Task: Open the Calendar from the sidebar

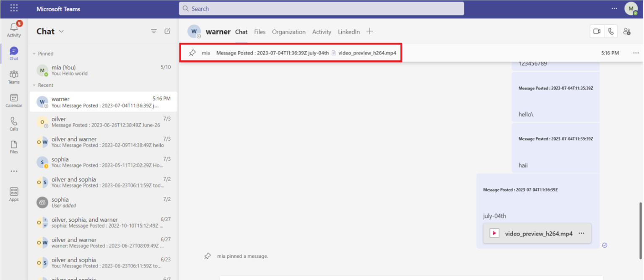Action: point(14,100)
